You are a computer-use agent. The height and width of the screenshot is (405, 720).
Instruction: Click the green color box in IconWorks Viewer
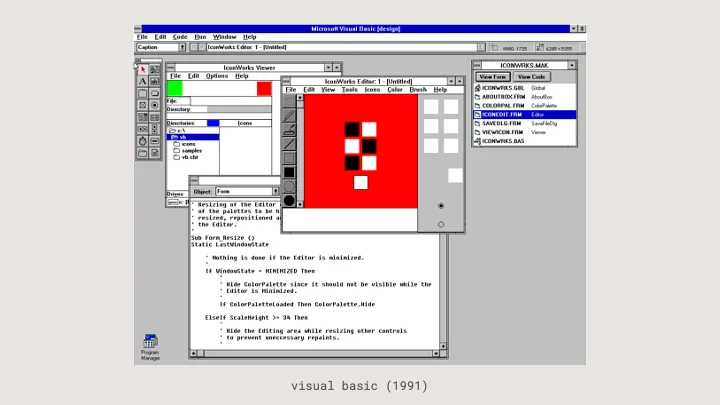(174, 88)
